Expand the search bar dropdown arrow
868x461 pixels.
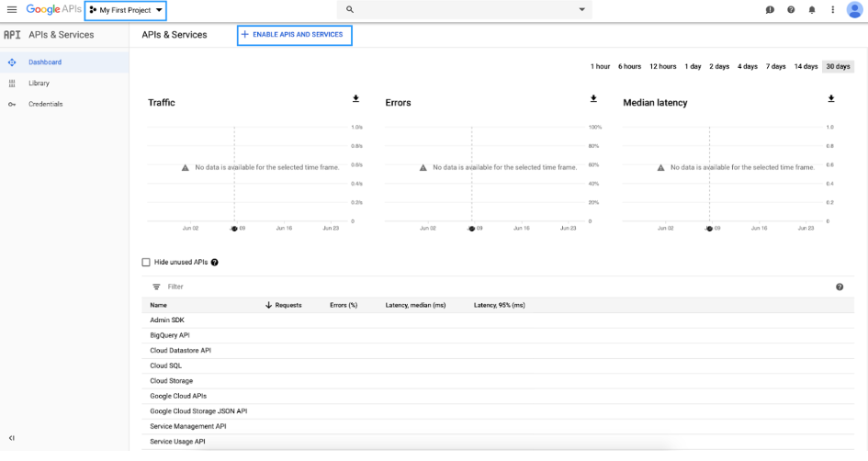pos(581,9)
